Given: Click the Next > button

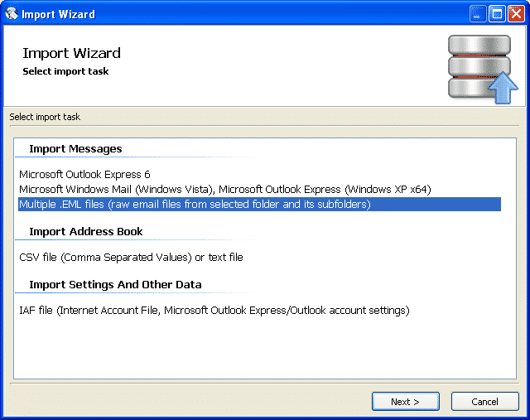Looking at the screenshot, I should point(406,402).
